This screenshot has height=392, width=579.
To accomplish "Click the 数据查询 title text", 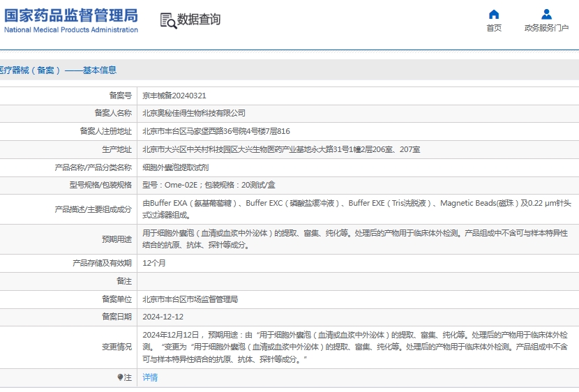I will click(x=199, y=20).
